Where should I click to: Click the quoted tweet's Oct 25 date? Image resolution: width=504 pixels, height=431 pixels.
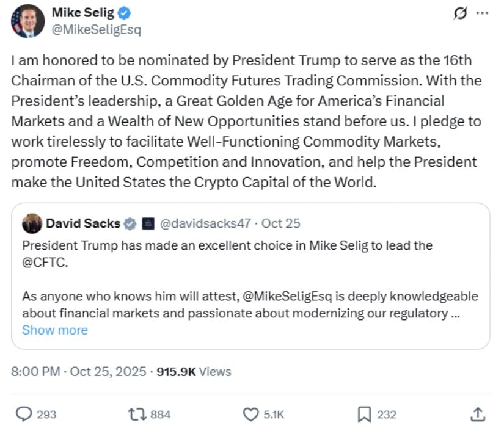tap(281, 223)
